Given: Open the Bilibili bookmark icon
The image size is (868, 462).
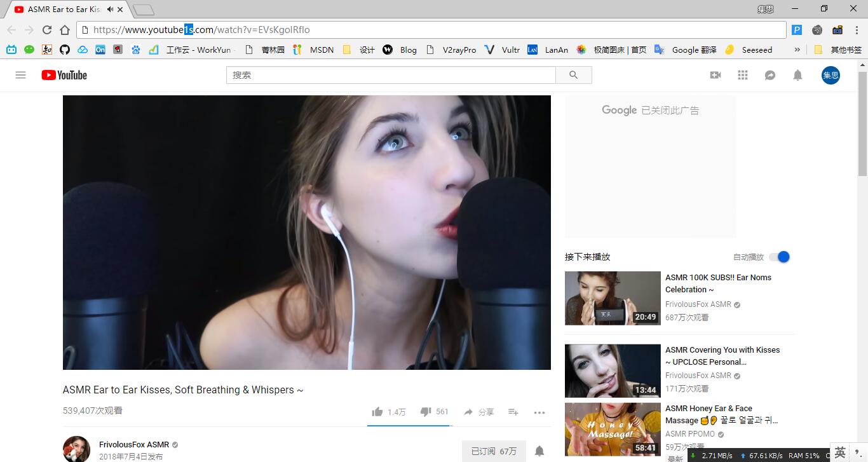Looking at the screenshot, I should 11,50.
